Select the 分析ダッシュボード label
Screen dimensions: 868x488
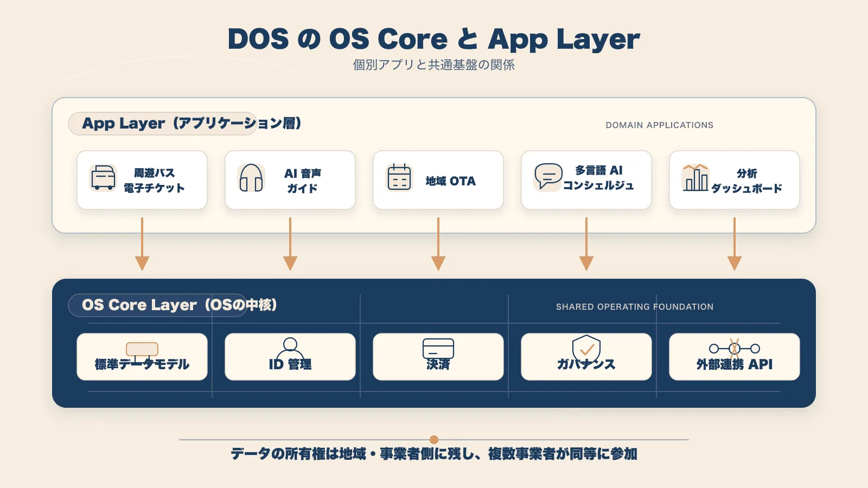(x=746, y=181)
